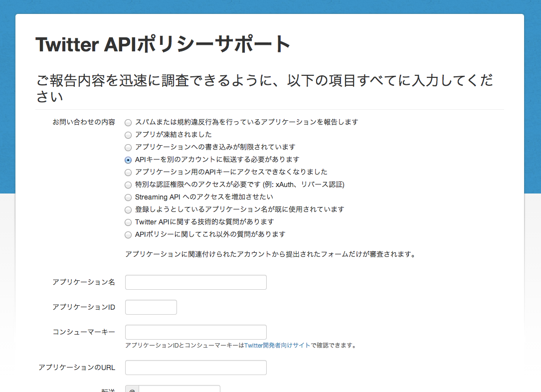Screen dimensions: 541x392
Task: Click the 'コンシューマーキー' field label
Action: click(84, 332)
